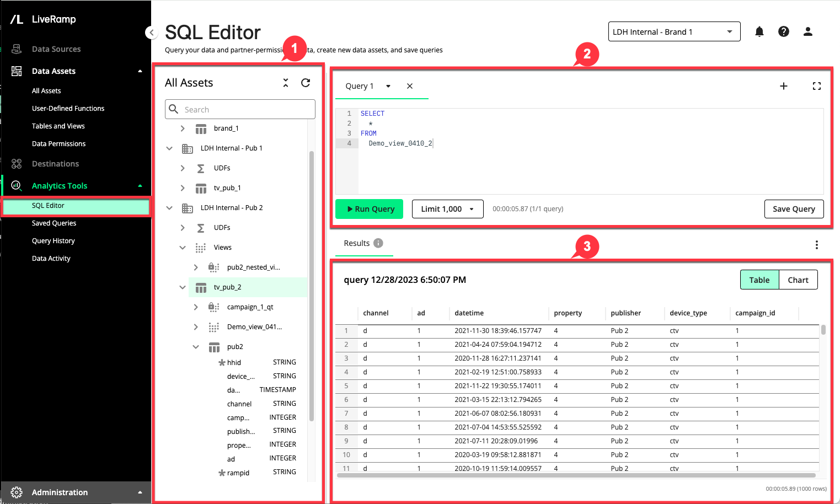840x504 pixels.
Task: Open the results three-dot menu
Action: click(x=817, y=245)
